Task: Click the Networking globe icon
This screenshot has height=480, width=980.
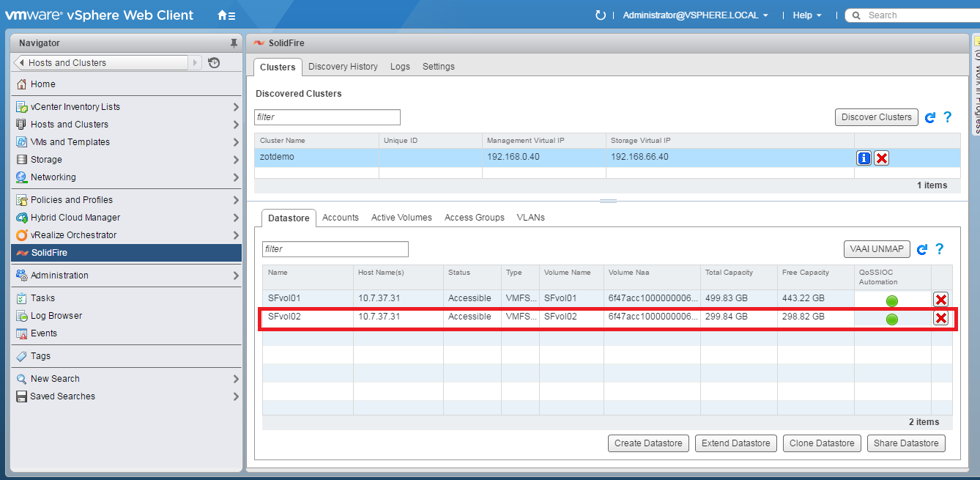Action: [x=22, y=177]
